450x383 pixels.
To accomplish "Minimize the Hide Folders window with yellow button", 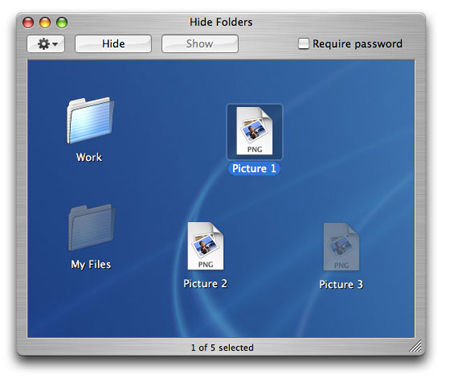I will [45, 22].
